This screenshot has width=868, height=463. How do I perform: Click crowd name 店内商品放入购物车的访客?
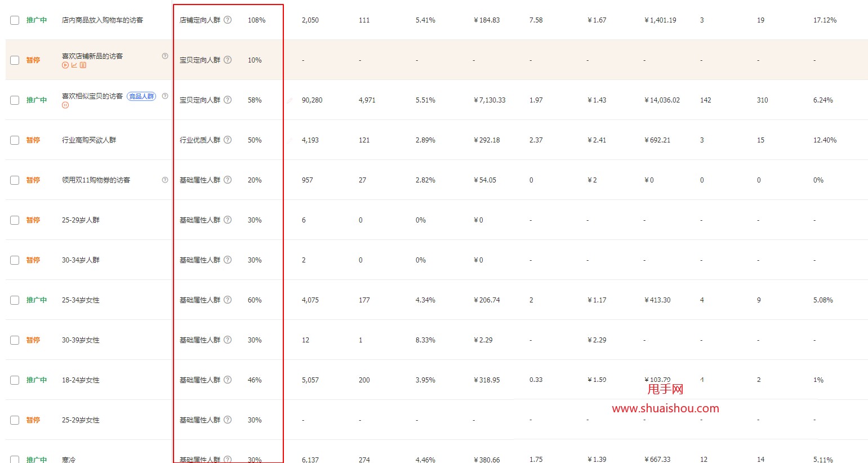[103, 20]
